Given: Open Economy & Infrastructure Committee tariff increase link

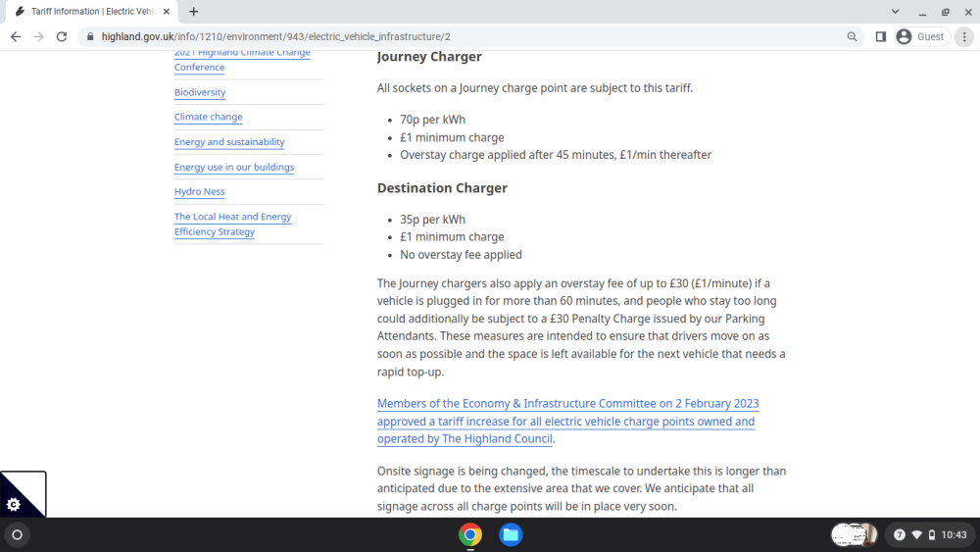Looking at the screenshot, I should pyautogui.click(x=567, y=421).
